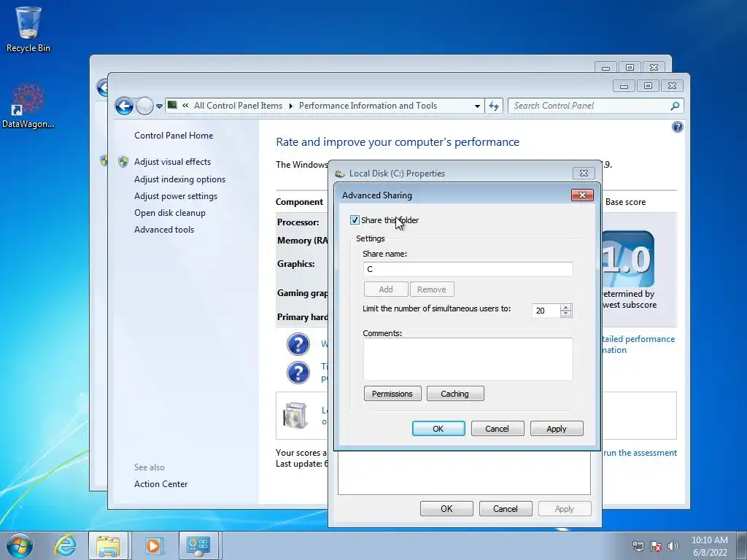Expand the address bar history dropdown
The height and width of the screenshot is (560, 747).
[477, 106]
